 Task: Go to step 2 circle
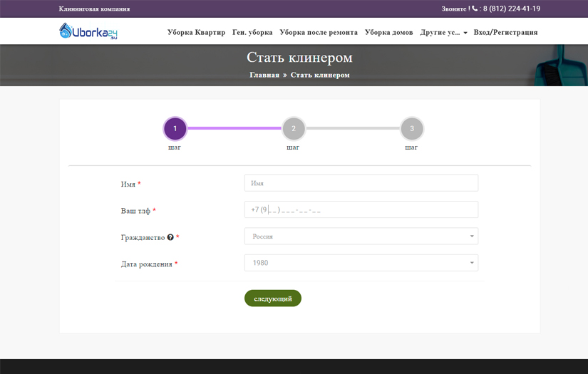click(x=293, y=129)
